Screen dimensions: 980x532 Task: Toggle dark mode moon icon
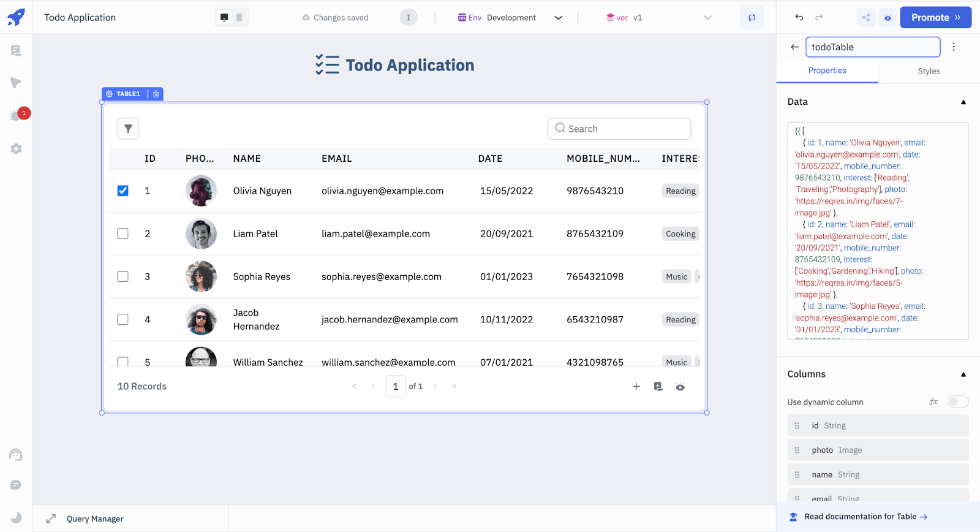point(16,517)
